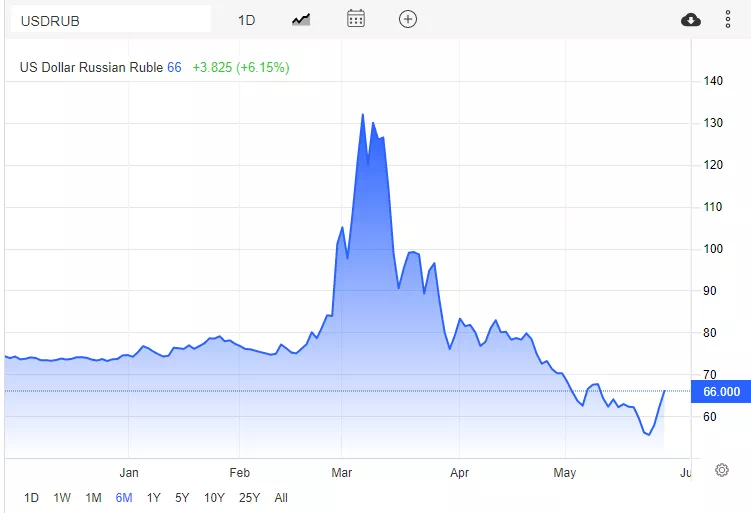The width and height of the screenshot is (751, 513).
Task: Open chart settings gear icon
Action: pos(721,470)
